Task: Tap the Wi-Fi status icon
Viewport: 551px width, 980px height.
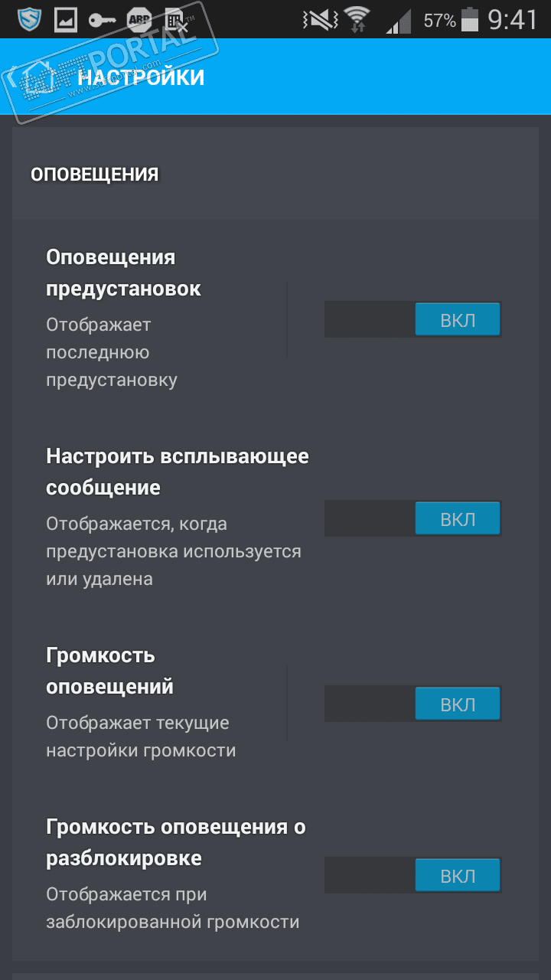Action: (356, 18)
